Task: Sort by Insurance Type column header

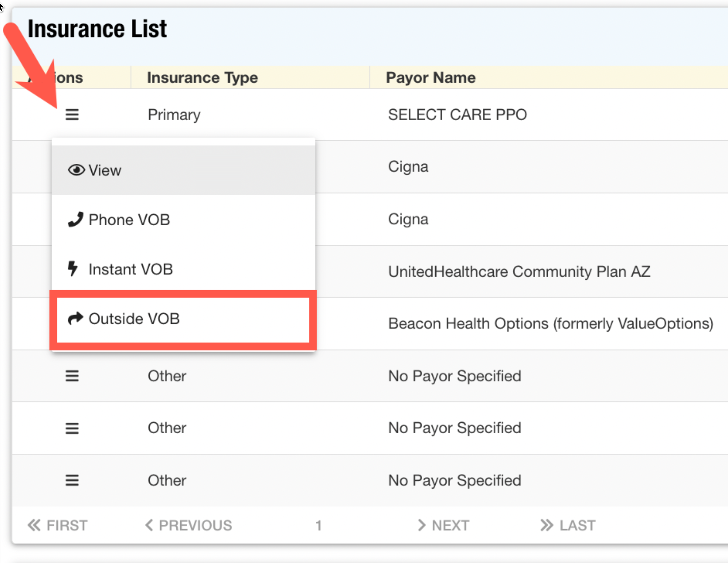Action: pos(202,77)
